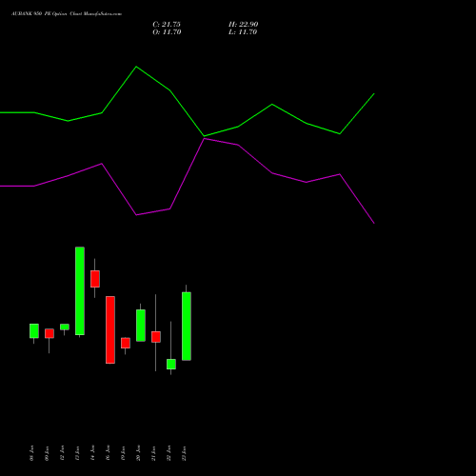This screenshot has width=476, height=476.
Task: Select the first green candlestick above 08 Jan
Action: click(34, 330)
